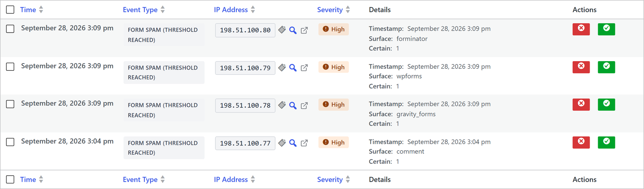Search for IP 198.51.100.78 using magnifier
This screenshot has width=644, height=189.
pos(293,105)
